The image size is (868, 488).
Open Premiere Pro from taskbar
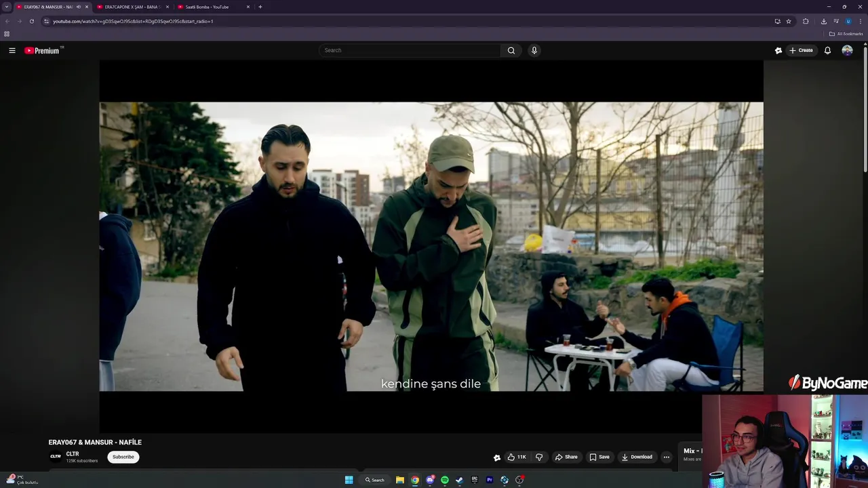click(490, 480)
